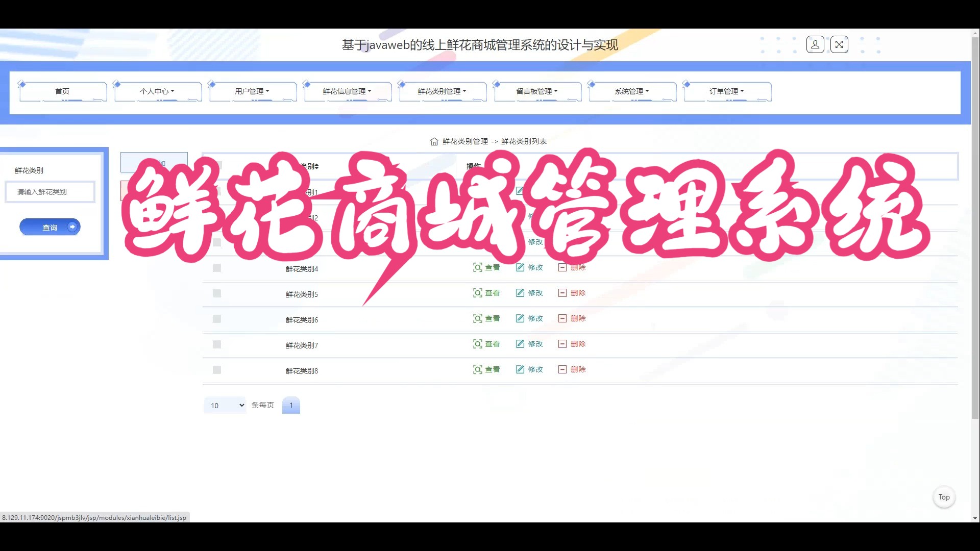Click the logout X icon in header
This screenshot has height=551, width=980.
tap(839, 45)
